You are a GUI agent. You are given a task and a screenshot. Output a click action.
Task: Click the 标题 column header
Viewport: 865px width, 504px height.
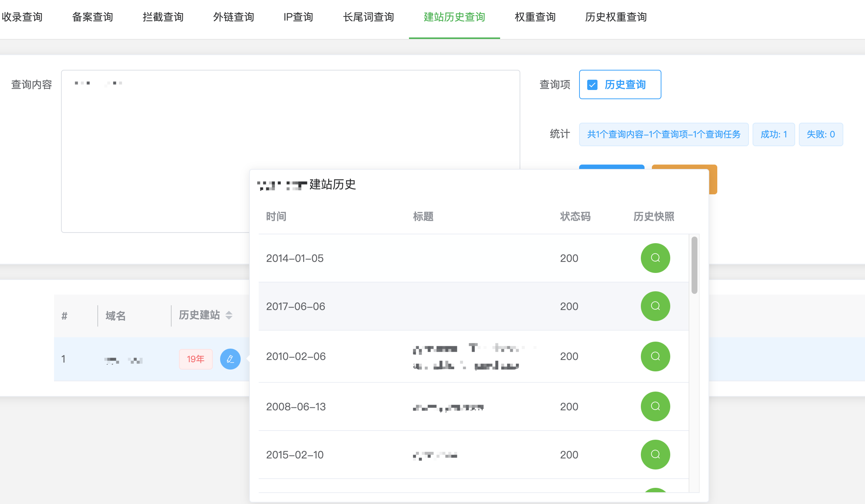[x=423, y=216]
